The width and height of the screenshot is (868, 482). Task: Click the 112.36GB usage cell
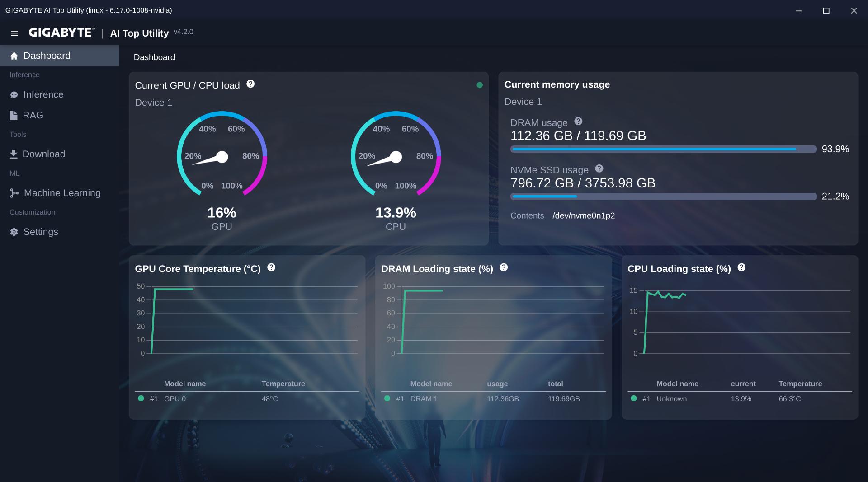coord(503,399)
